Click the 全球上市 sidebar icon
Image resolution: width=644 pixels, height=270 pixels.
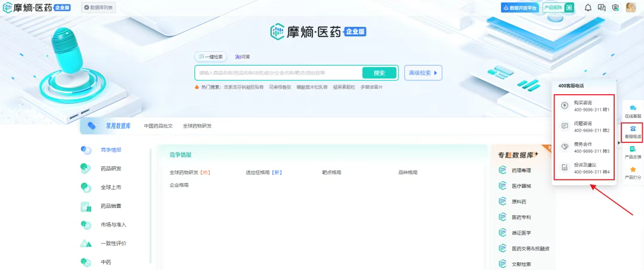[x=86, y=188]
